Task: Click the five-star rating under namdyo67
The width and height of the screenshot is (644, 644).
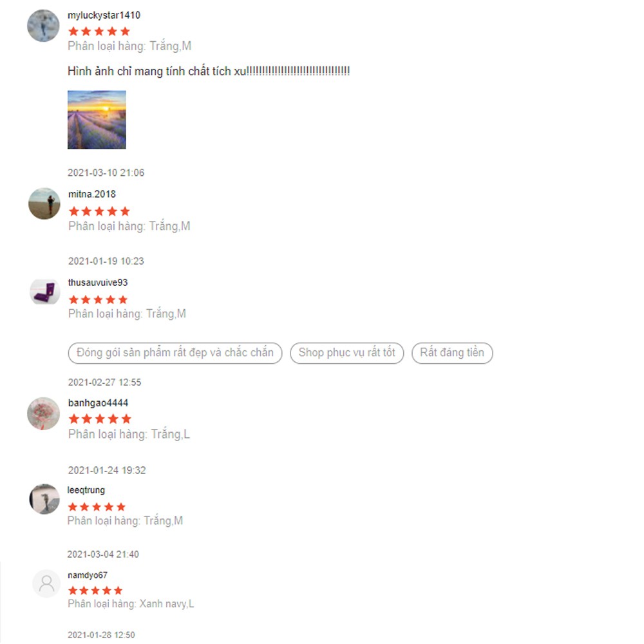Action: (95, 591)
